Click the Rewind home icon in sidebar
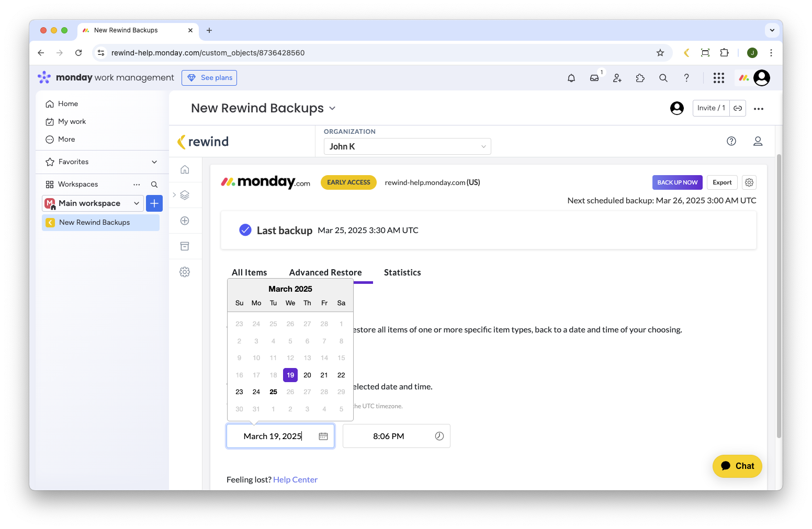This screenshot has height=529, width=812. pyautogui.click(x=185, y=169)
